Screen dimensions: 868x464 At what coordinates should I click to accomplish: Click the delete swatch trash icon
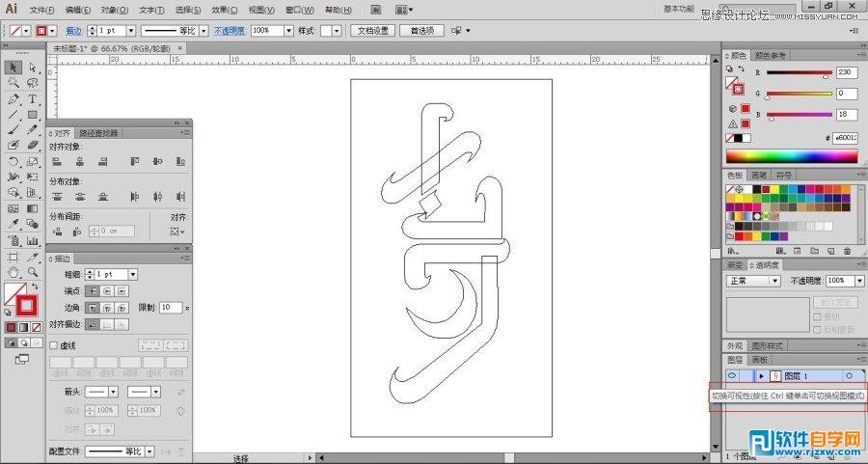(x=847, y=251)
